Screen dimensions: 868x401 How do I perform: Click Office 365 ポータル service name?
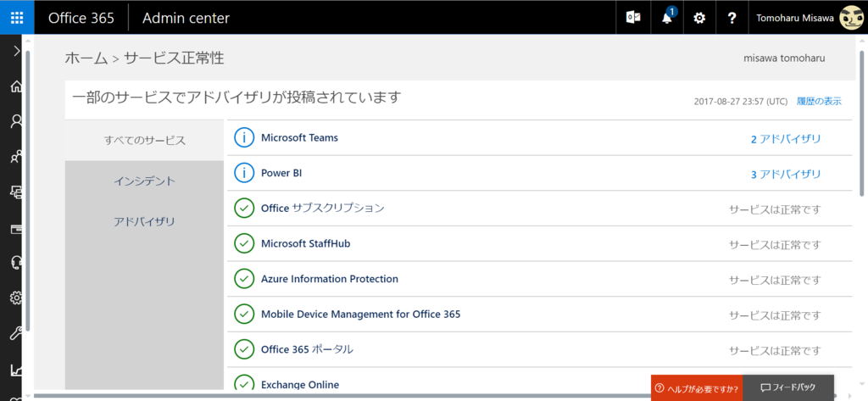307,349
